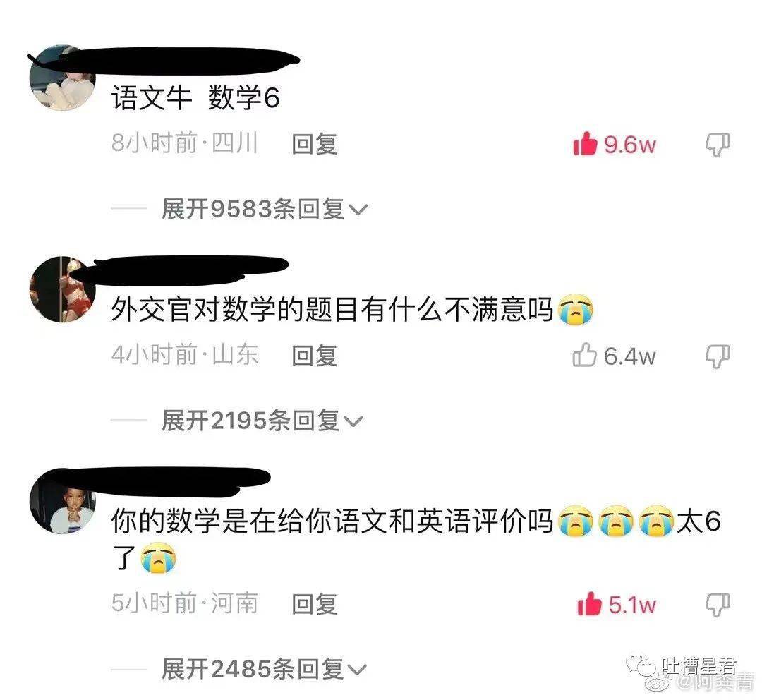Dislike the comment from 河南
This screenshot has height=700, width=762.
tap(718, 605)
